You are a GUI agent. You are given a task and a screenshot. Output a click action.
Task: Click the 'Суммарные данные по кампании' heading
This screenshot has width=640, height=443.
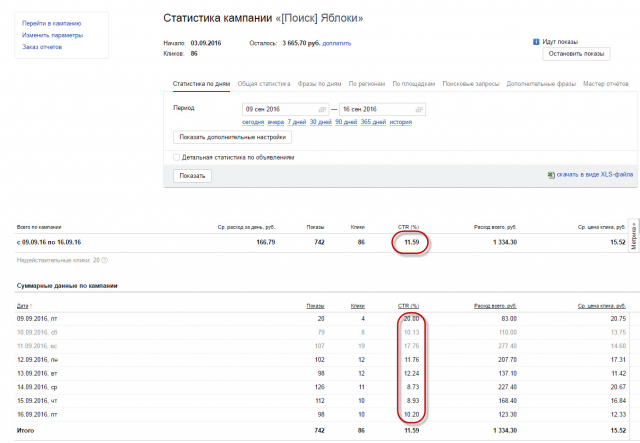tap(67, 286)
